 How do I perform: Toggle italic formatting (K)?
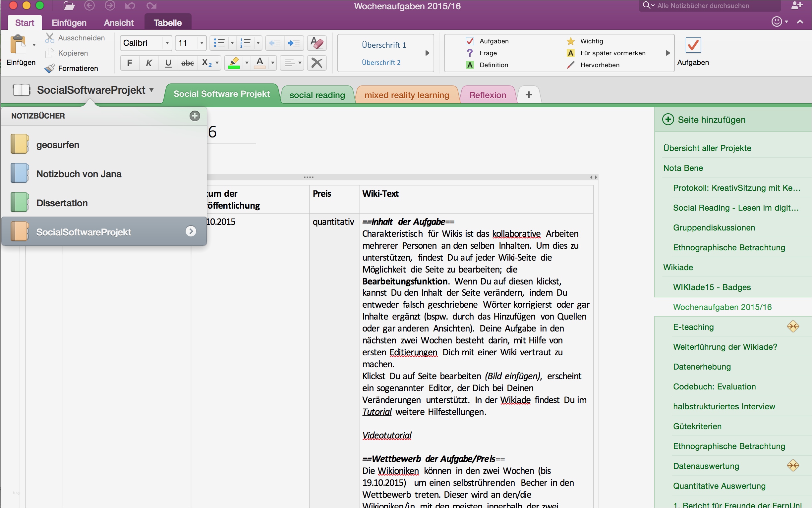[149, 63]
